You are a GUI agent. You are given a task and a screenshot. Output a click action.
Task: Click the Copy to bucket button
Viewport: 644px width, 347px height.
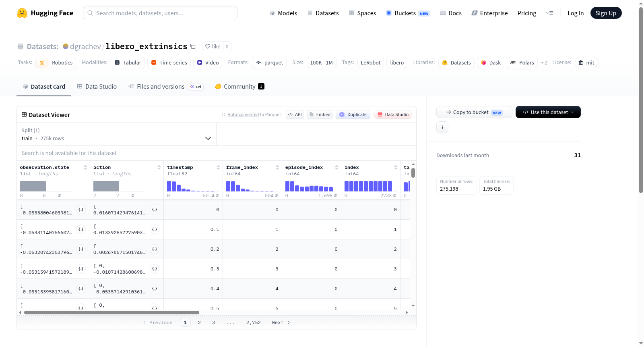click(x=474, y=112)
